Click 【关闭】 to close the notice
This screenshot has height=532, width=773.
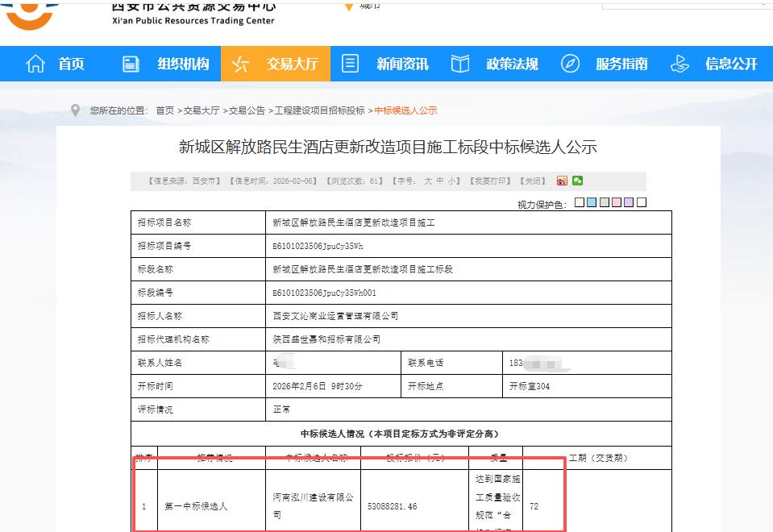coord(534,181)
